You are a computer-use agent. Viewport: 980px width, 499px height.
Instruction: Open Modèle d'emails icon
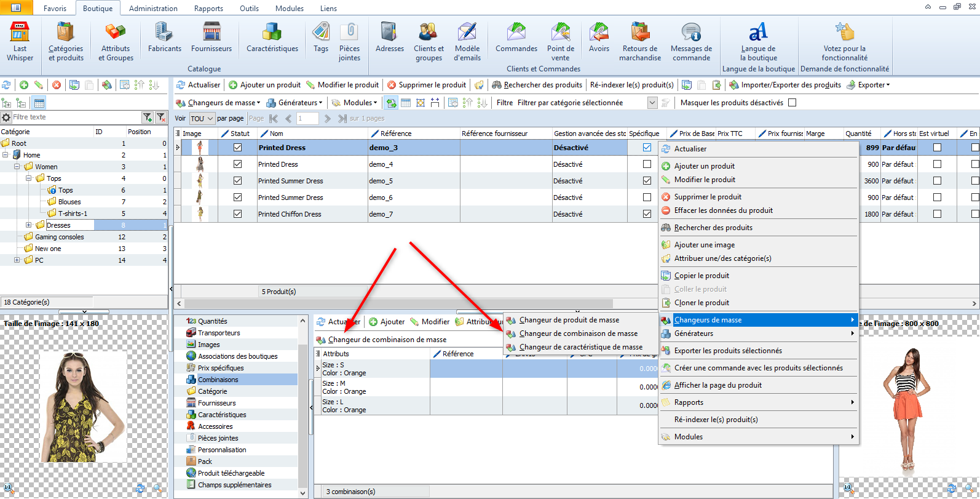click(467, 41)
